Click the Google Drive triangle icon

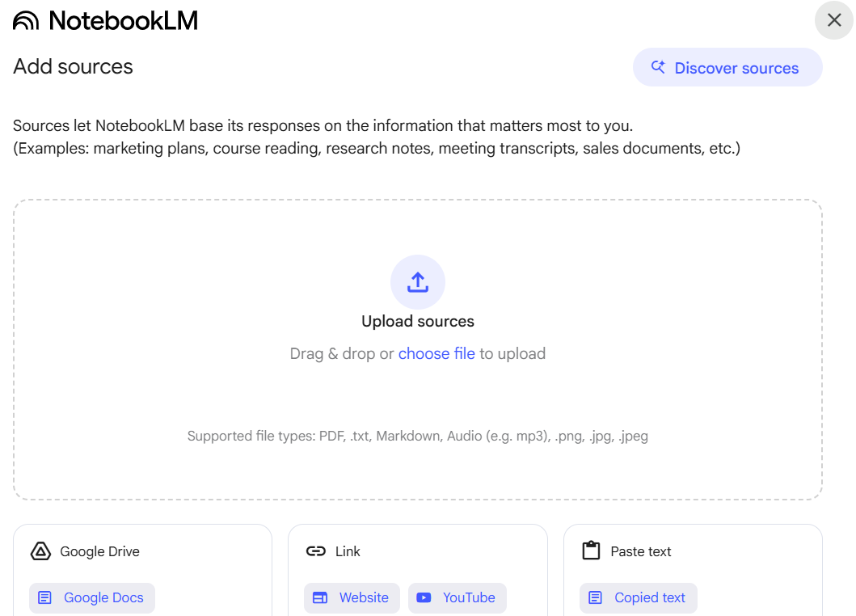tap(40, 551)
